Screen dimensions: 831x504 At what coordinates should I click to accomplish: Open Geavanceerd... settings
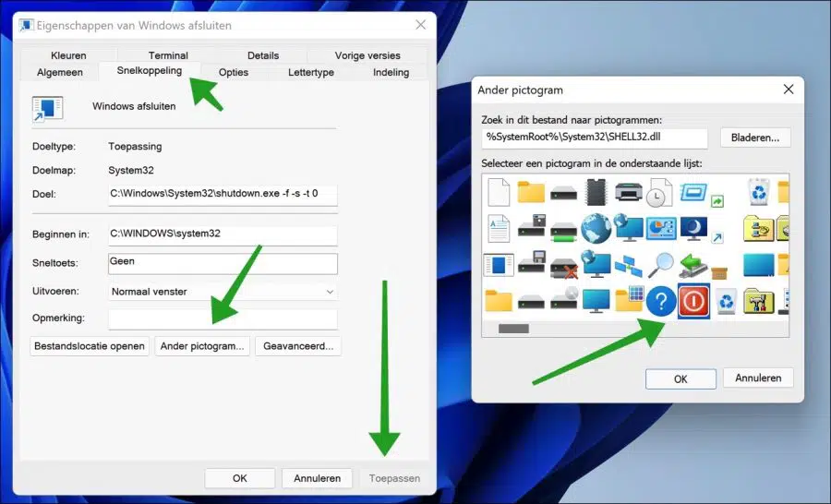tap(298, 346)
